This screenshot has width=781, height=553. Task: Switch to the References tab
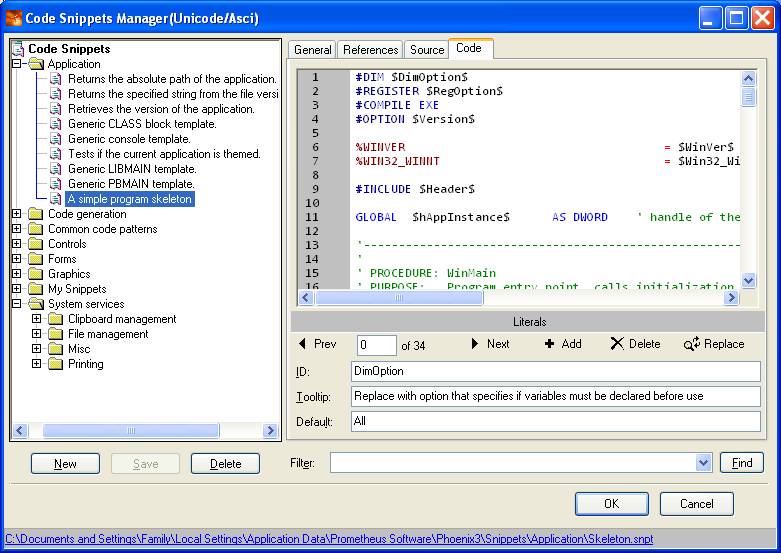(x=370, y=50)
